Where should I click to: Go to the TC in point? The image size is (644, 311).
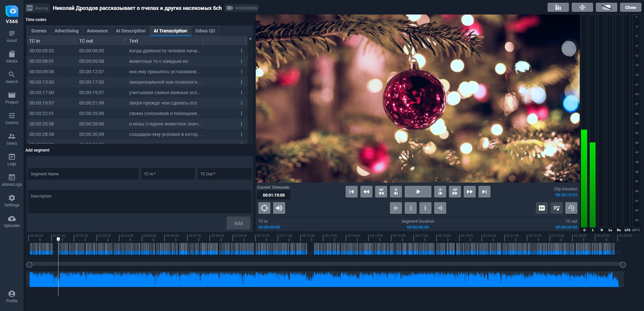(396, 208)
